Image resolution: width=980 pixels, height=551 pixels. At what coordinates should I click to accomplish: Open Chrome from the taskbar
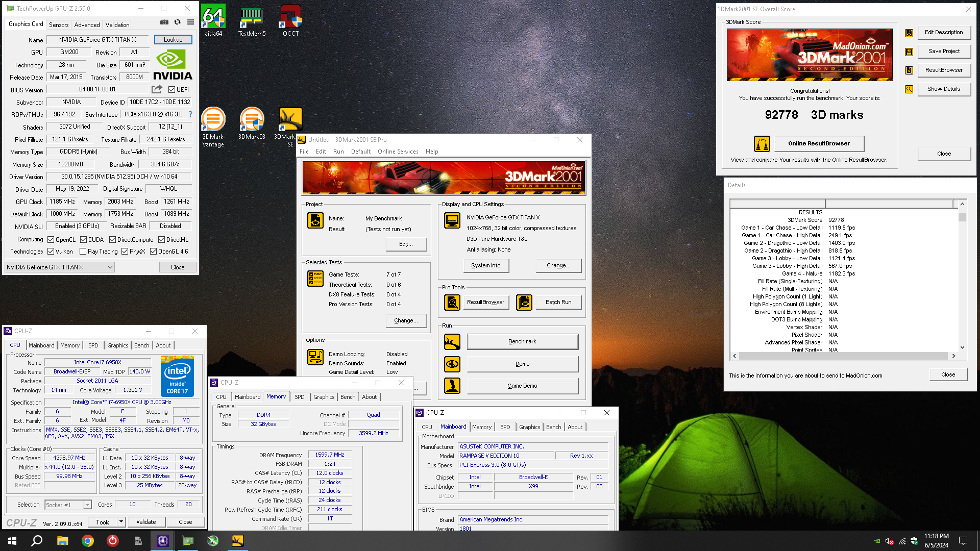[x=88, y=541]
